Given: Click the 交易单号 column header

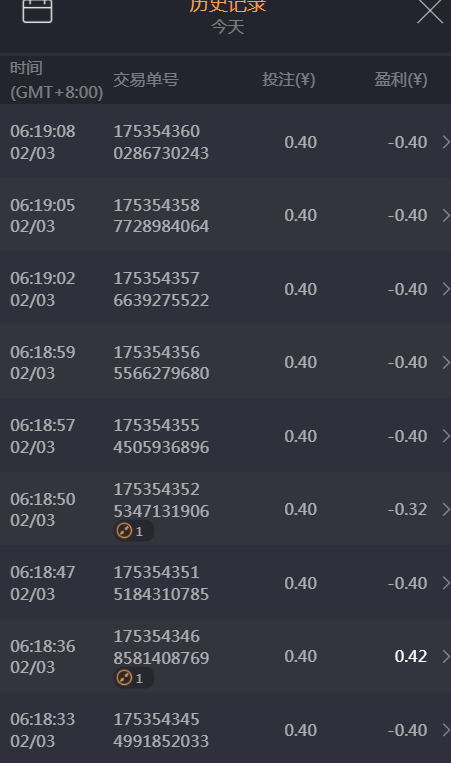Looking at the screenshot, I should [x=146, y=80].
